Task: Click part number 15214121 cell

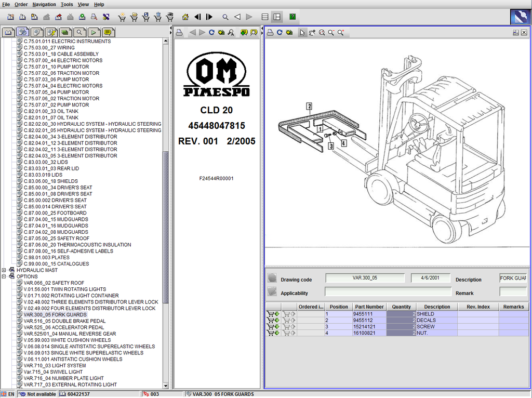Action: [369, 327]
